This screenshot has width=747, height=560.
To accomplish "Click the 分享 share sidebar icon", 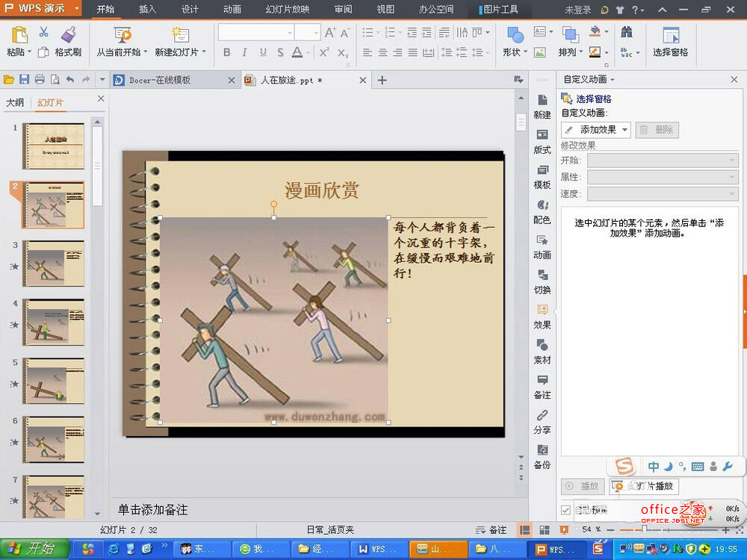I will [x=542, y=421].
